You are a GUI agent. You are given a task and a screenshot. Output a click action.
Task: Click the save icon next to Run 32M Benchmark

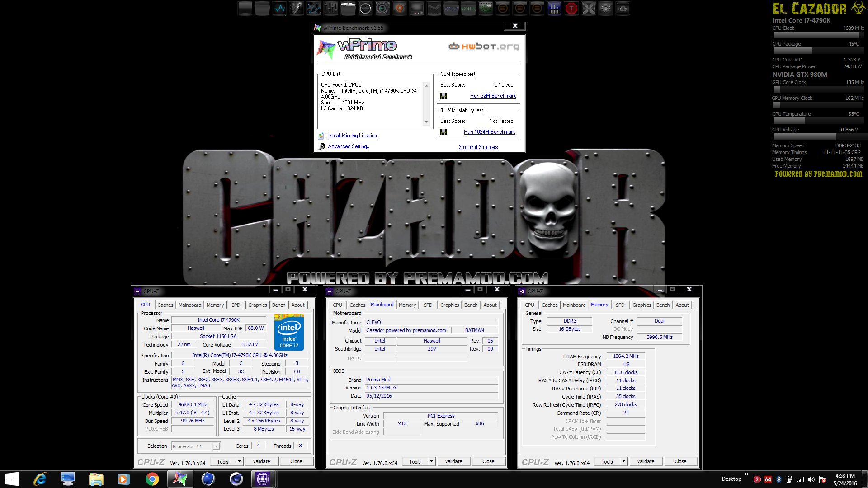click(x=443, y=96)
